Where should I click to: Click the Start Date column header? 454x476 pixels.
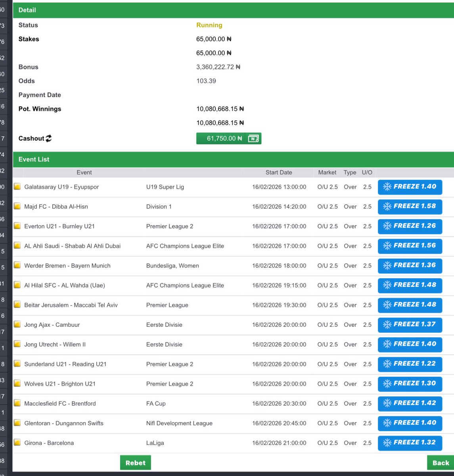tap(279, 173)
